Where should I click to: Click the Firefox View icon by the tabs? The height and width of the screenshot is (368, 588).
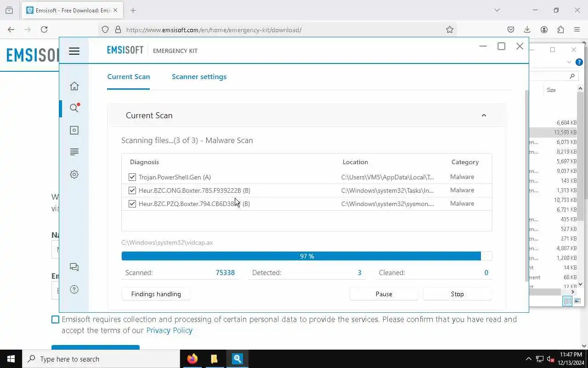(9, 10)
